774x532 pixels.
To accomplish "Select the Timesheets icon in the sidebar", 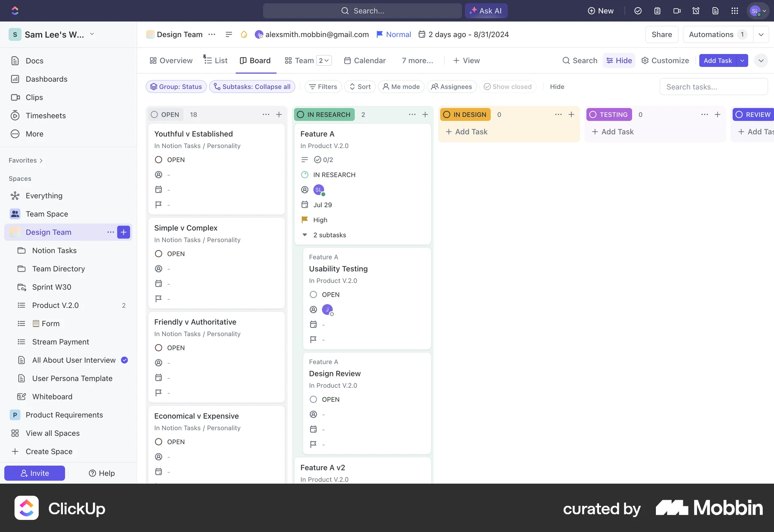I will 15,115.
